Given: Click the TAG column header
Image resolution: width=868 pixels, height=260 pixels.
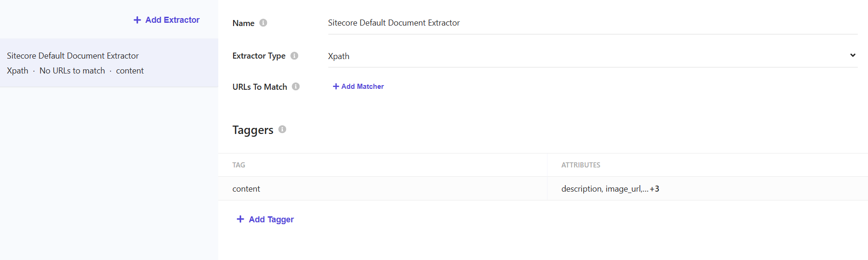Looking at the screenshot, I should pos(239,165).
